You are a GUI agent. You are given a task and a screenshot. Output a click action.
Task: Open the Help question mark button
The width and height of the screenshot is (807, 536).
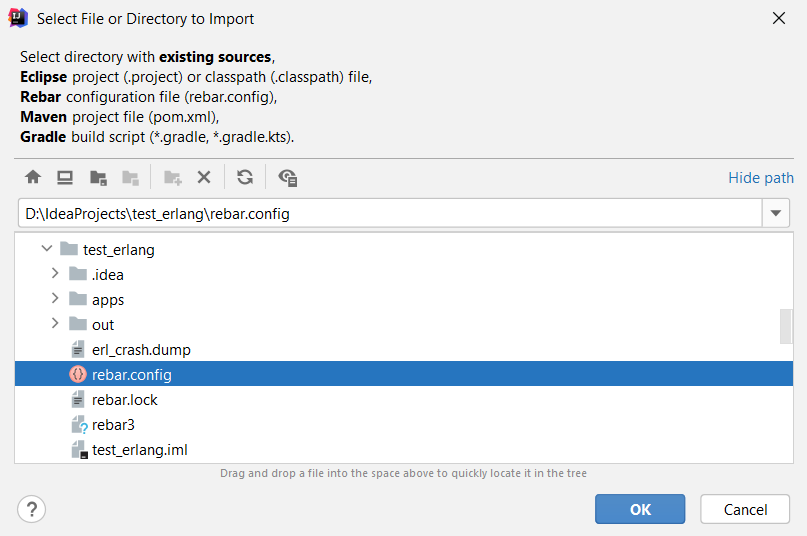point(32,509)
